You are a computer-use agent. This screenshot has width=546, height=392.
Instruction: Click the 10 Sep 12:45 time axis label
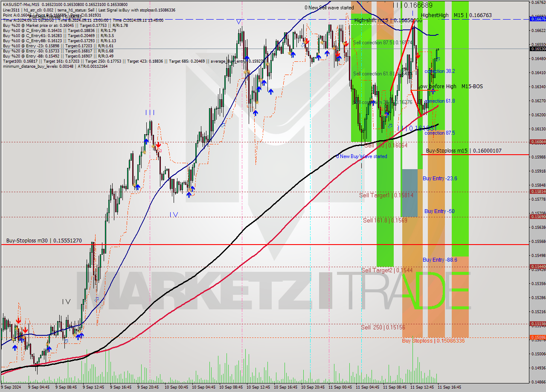tap(258, 388)
